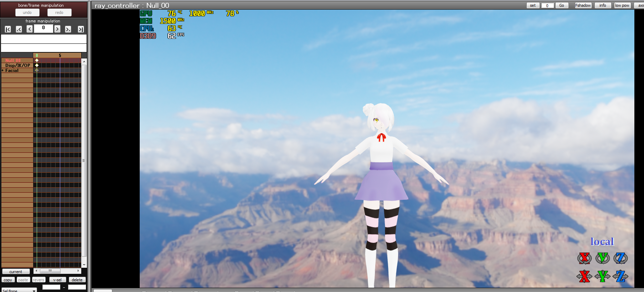Click the delete button
Image resolution: width=644 pixels, height=292 pixels.
click(77, 280)
